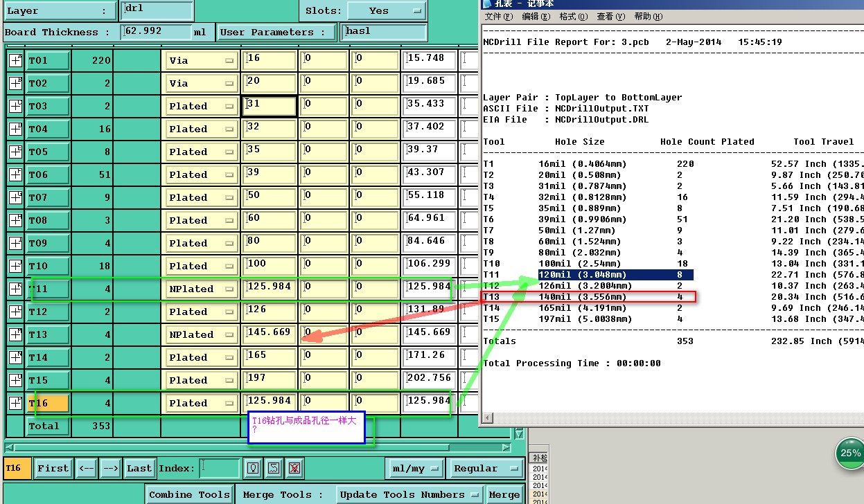Open the 文件 menu in Notepad
Screen dimensions: 864x504
500,17
